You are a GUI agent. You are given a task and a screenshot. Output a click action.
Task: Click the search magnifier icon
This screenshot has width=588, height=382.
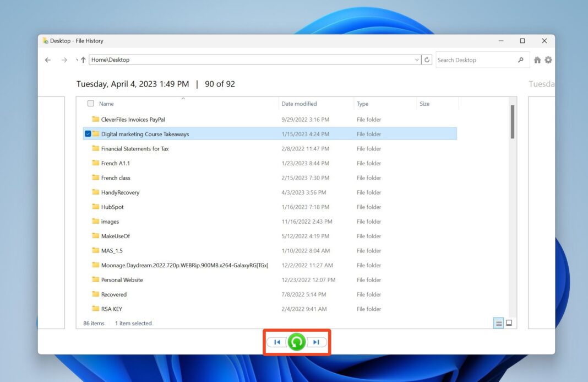[x=520, y=60]
